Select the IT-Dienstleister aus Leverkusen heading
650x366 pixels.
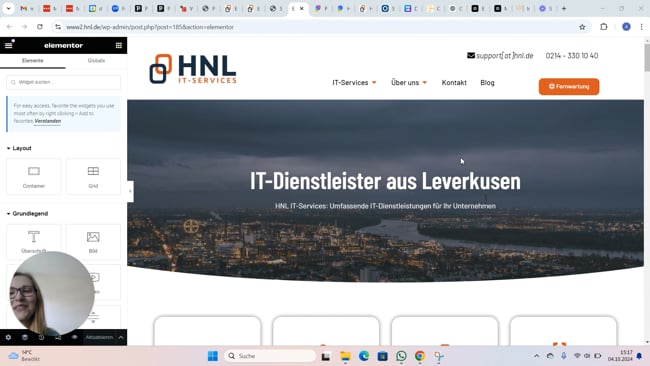[385, 181]
